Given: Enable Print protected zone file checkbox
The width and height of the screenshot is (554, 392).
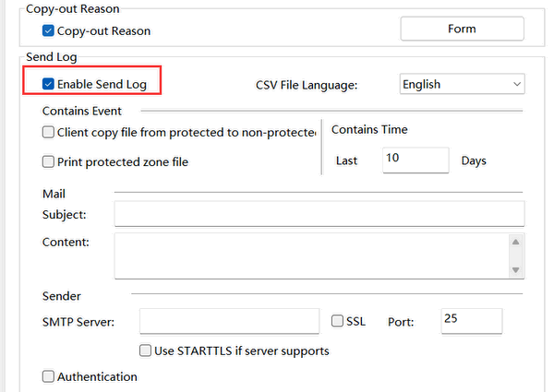Looking at the screenshot, I should tap(49, 162).
